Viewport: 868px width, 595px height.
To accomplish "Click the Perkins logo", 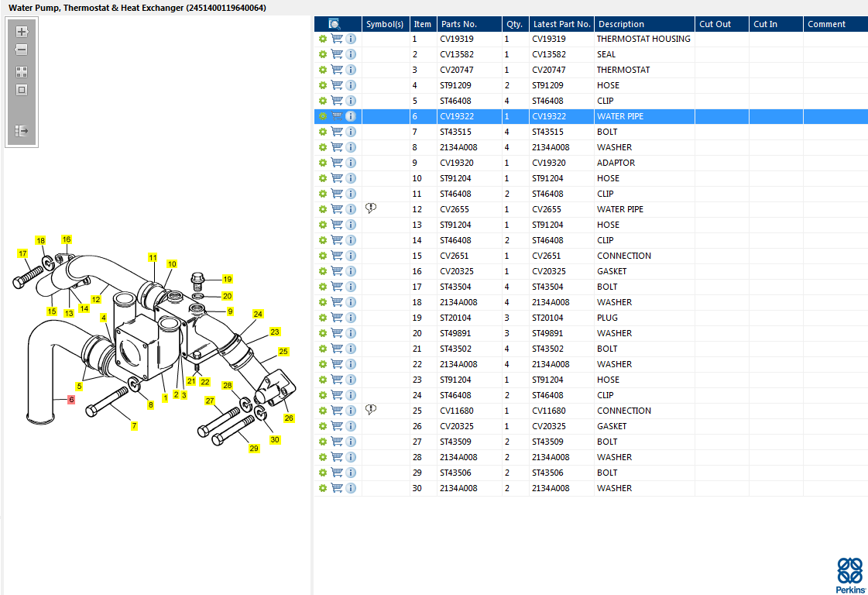I will click(x=850, y=575).
